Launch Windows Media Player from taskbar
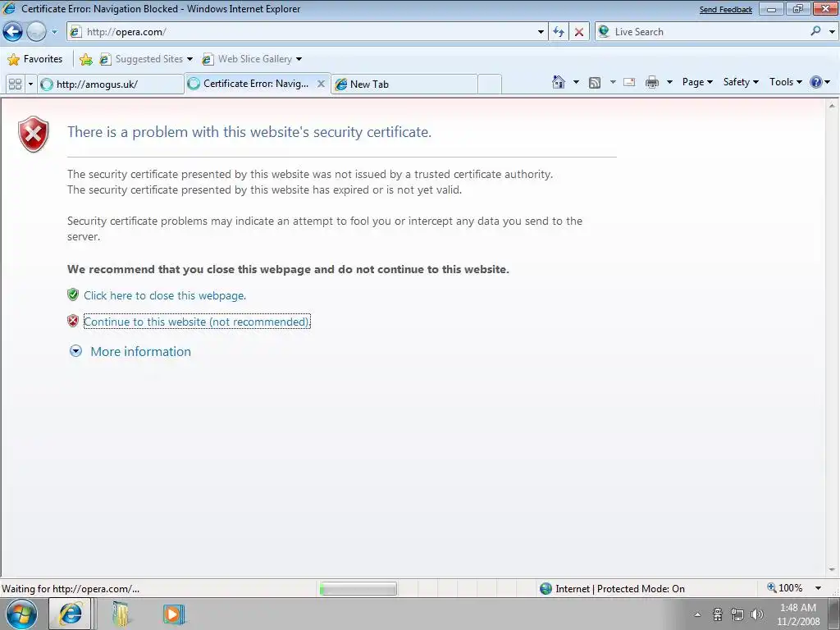Screen dimensions: 840x630 click(x=172, y=614)
